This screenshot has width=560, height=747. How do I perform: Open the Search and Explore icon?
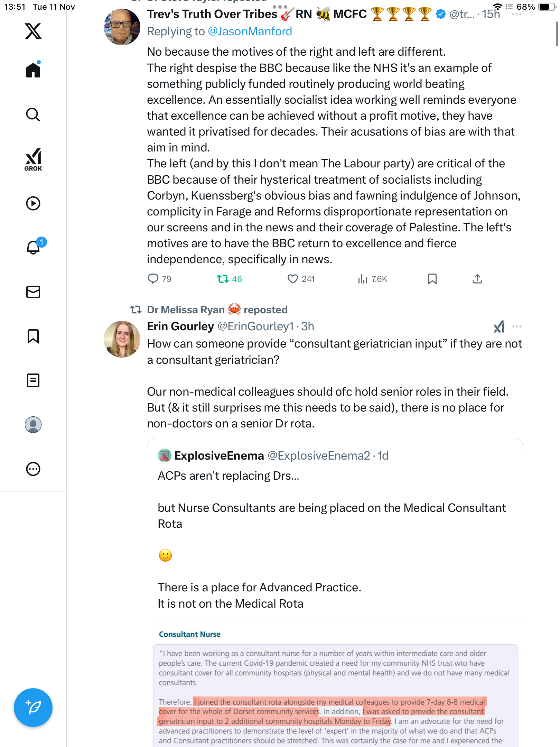tap(33, 114)
